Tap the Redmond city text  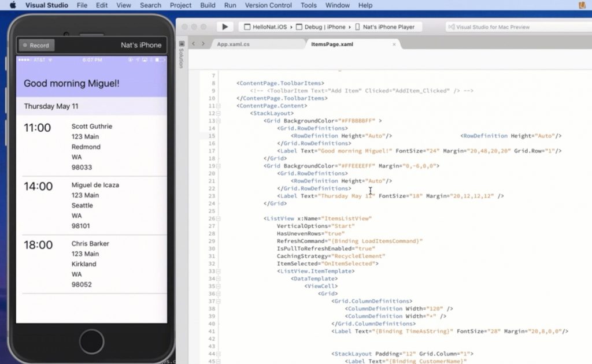86,147
